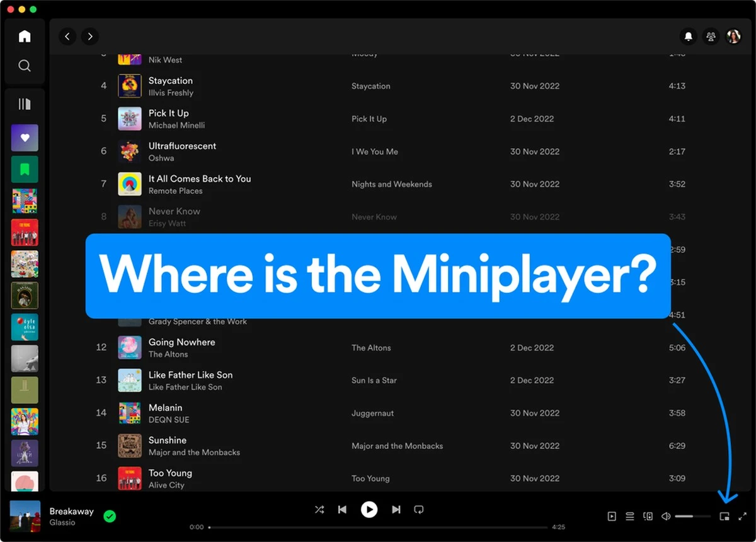Open the profile avatar menu

point(733,36)
